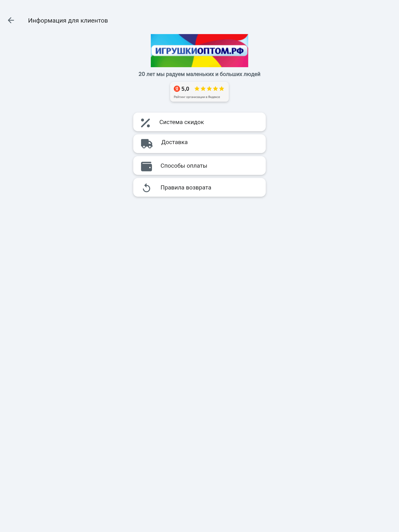The height and width of the screenshot is (532, 399).
Task: Click the red Yandex Я logo
Action: (x=177, y=89)
